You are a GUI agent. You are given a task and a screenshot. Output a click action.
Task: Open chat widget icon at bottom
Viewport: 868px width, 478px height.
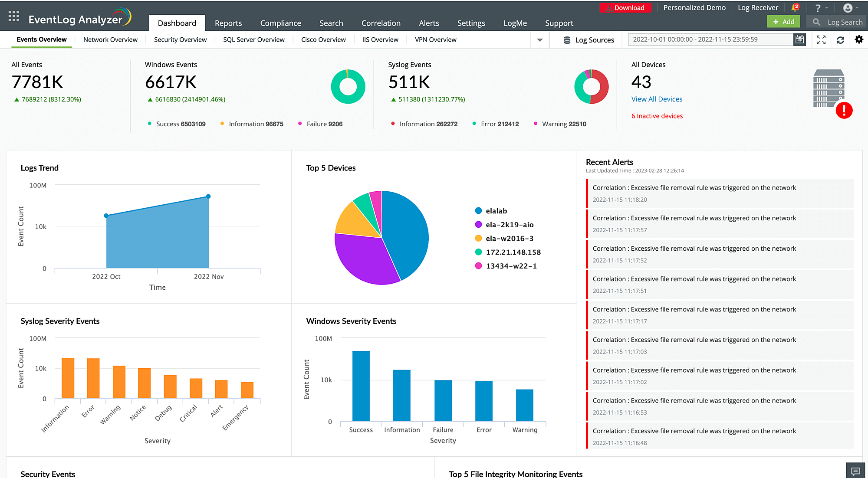click(855, 471)
